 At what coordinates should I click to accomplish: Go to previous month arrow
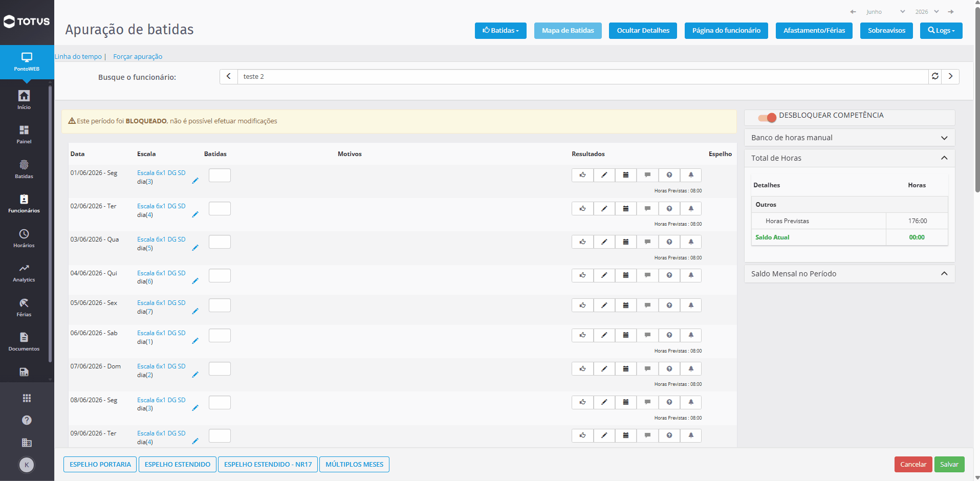pyautogui.click(x=853, y=12)
